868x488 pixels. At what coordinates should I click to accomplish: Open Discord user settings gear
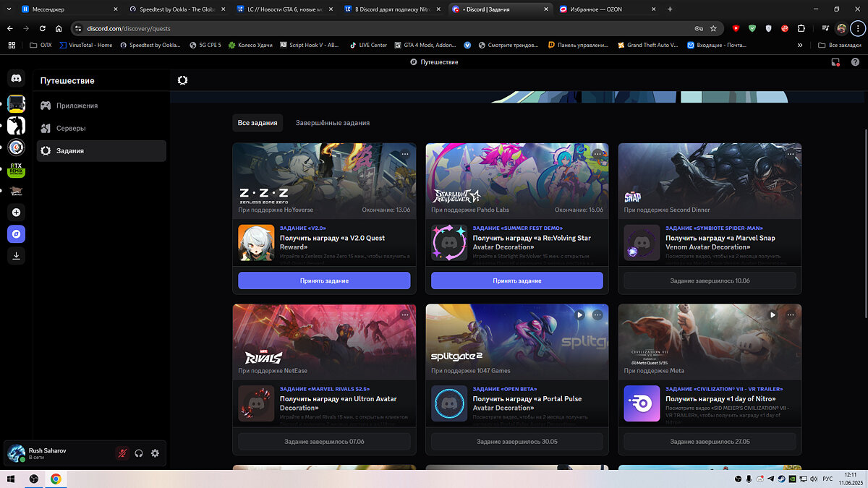(155, 453)
